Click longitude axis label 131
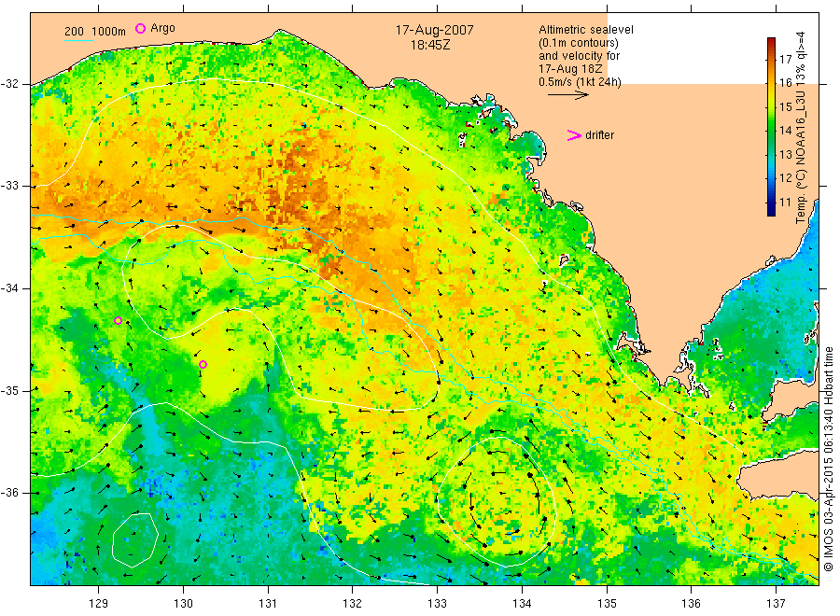 click(x=268, y=604)
